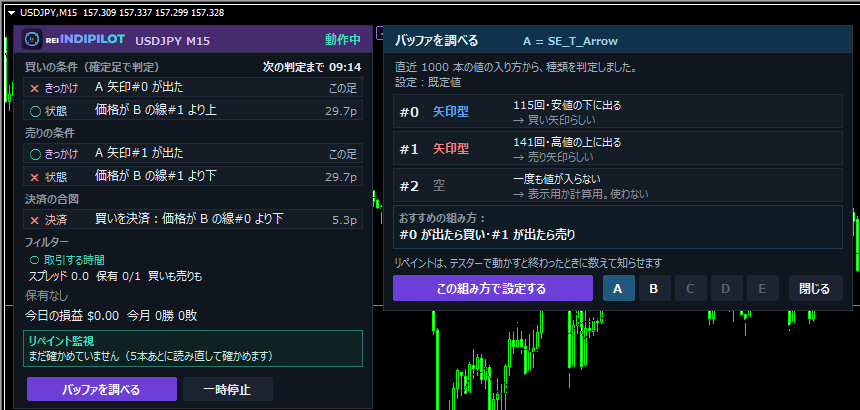Click the 5.3p value in the 決済 row
This screenshot has width=860, height=410.
pyautogui.click(x=344, y=220)
